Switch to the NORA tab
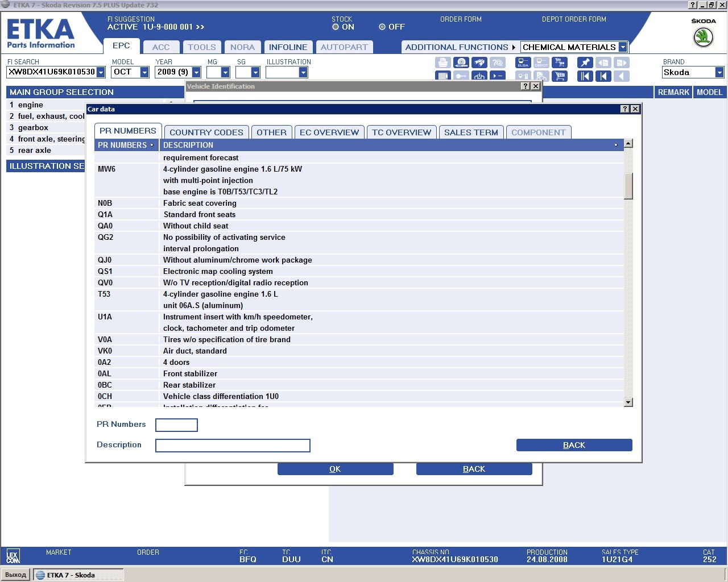Image resolution: width=728 pixels, height=582 pixels. [x=242, y=47]
